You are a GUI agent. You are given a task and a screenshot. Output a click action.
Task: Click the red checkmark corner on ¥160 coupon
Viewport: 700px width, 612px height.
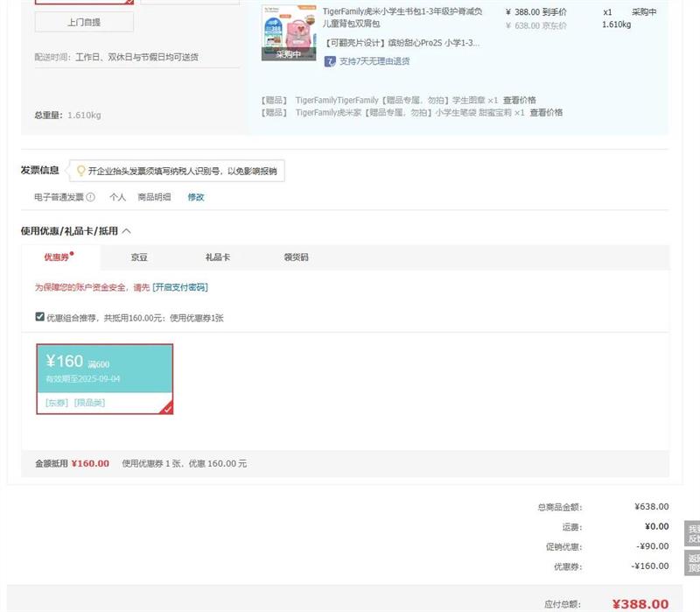[x=166, y=407]
